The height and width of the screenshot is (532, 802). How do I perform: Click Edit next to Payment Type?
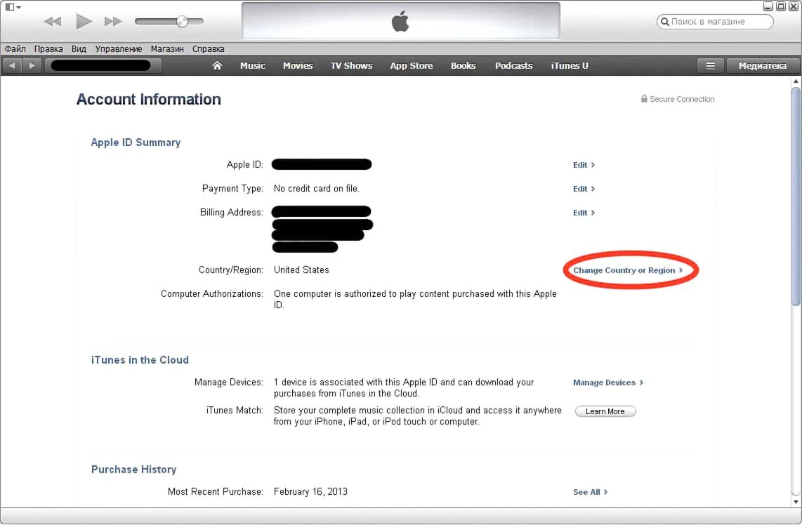pos(584,189)
